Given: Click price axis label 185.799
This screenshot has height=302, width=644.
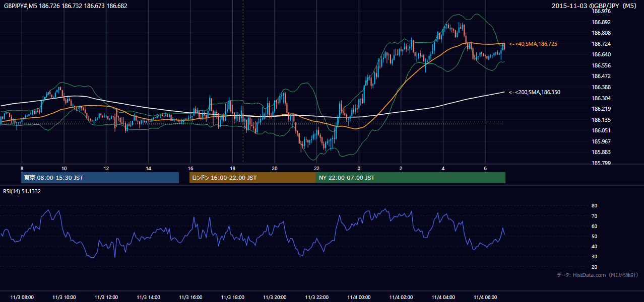Looking at the screenshot, I should 601,163.
